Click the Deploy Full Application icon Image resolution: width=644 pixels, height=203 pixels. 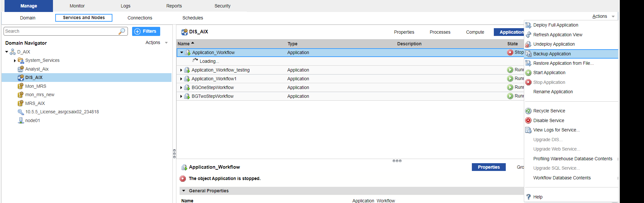[x=528, y=25]
